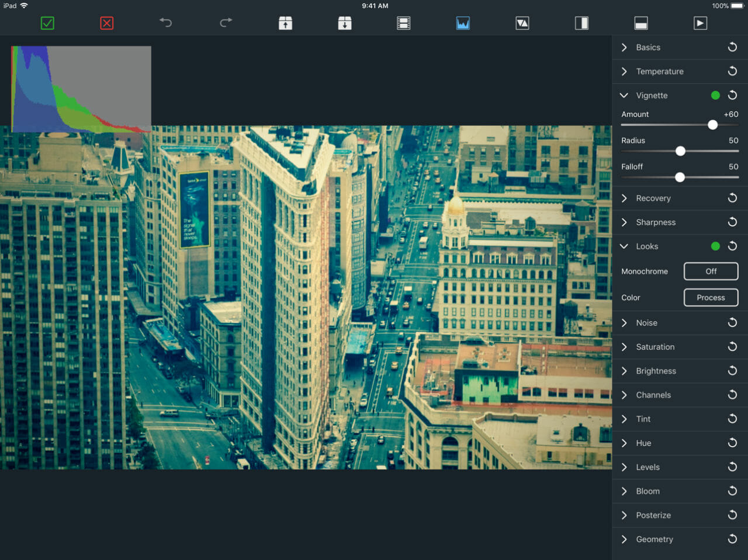Tap the Wi-Fi icon in status bar
The height and width of the screenshot is (560, 748).
pos(24,6)
